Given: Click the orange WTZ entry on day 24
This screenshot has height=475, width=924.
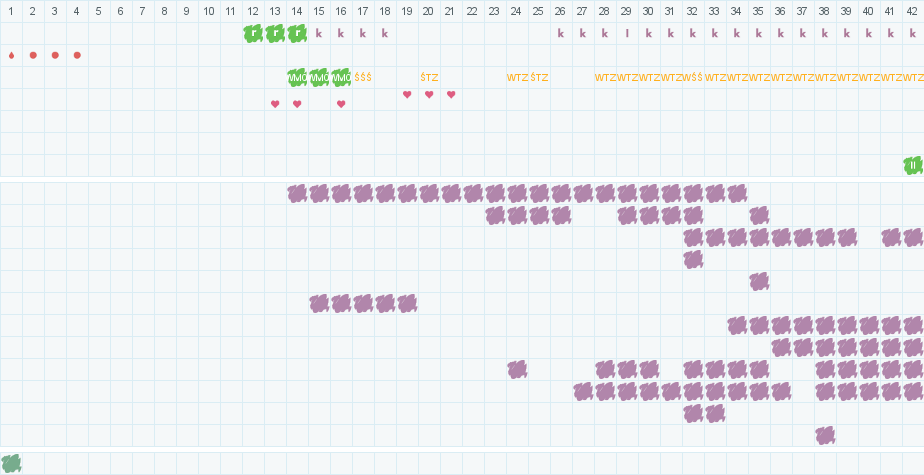Looking at the screenshot, I should click(517, 77).
